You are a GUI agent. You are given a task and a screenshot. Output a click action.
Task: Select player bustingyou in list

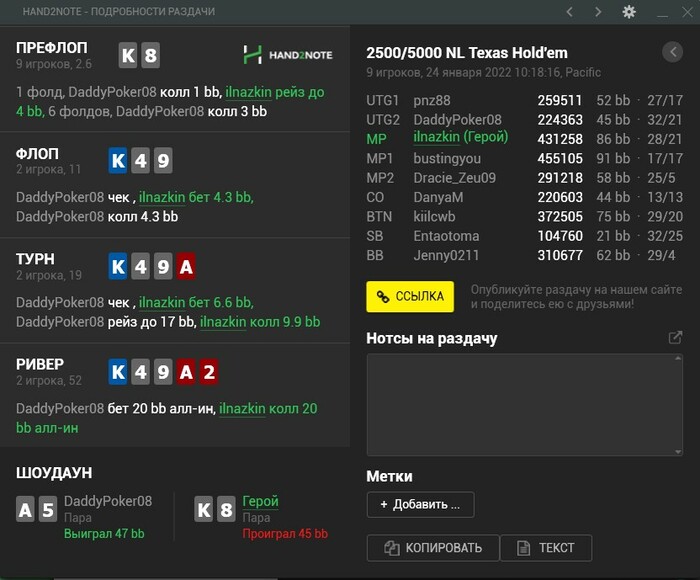pos(447,159)
